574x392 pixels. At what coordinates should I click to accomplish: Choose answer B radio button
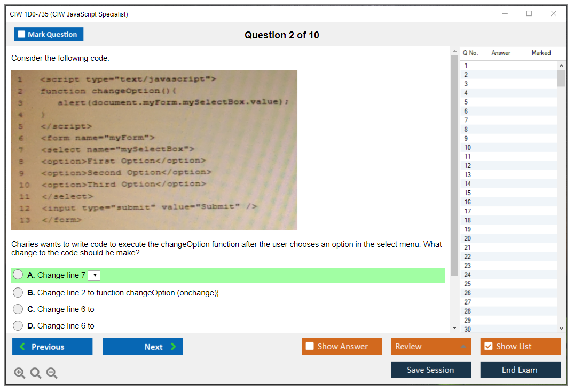click(18, 292)
